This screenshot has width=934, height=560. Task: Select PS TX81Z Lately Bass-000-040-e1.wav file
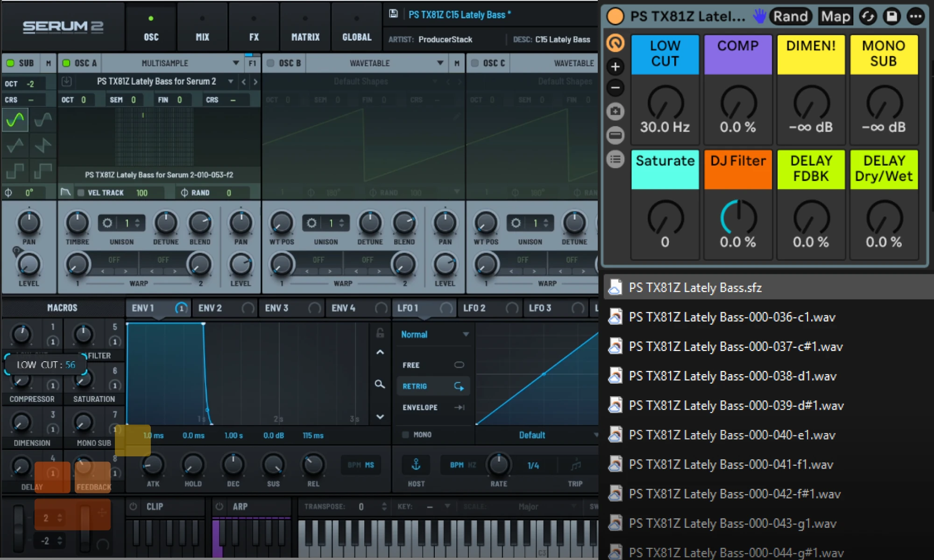(x=731, y=435)
